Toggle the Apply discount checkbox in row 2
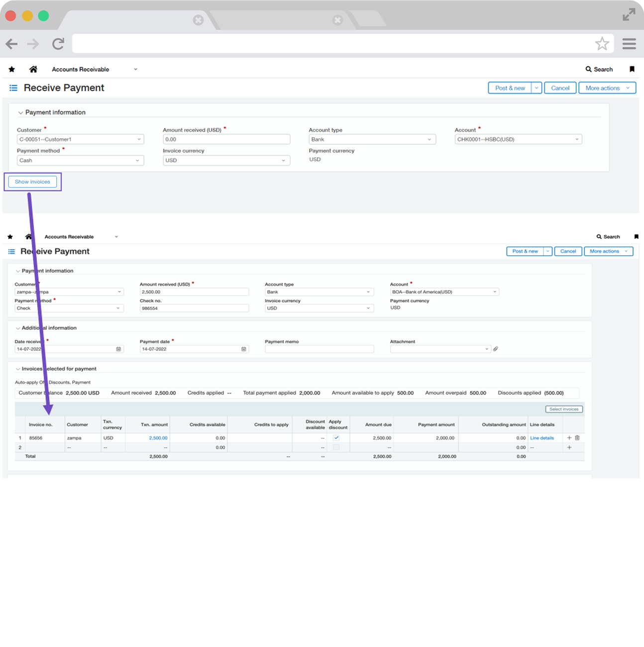This screenshot has width=644, height=647. (336, 447)
